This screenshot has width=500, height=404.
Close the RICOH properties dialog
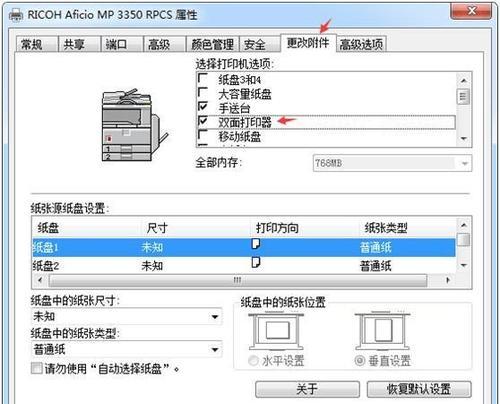471,12
